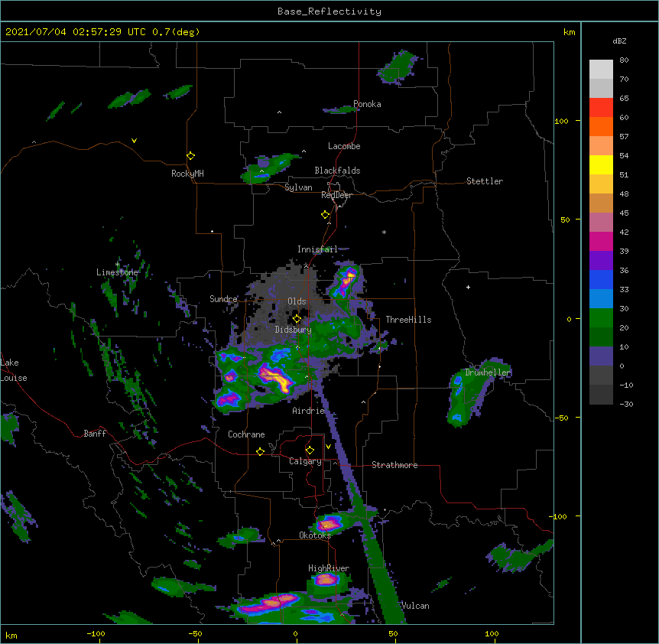Click the dBZ legend heading
Viewport: 659px width, 644px height.
(x=619, y=41)
